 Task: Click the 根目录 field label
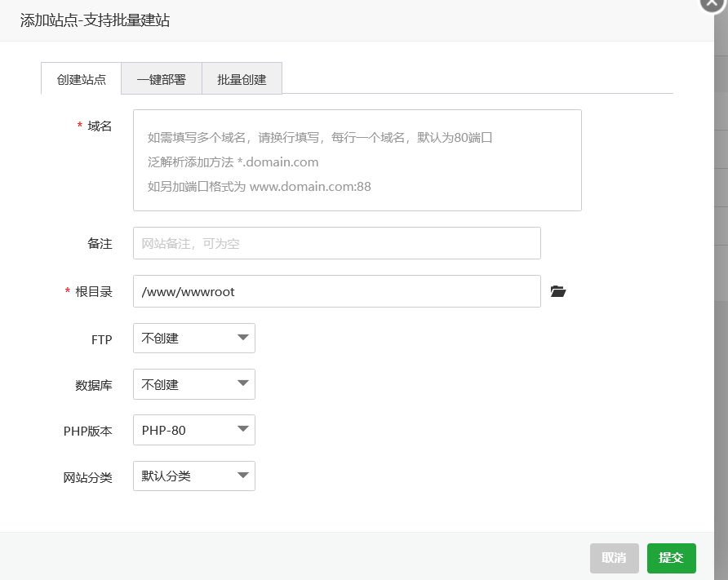tap(93, 291)
